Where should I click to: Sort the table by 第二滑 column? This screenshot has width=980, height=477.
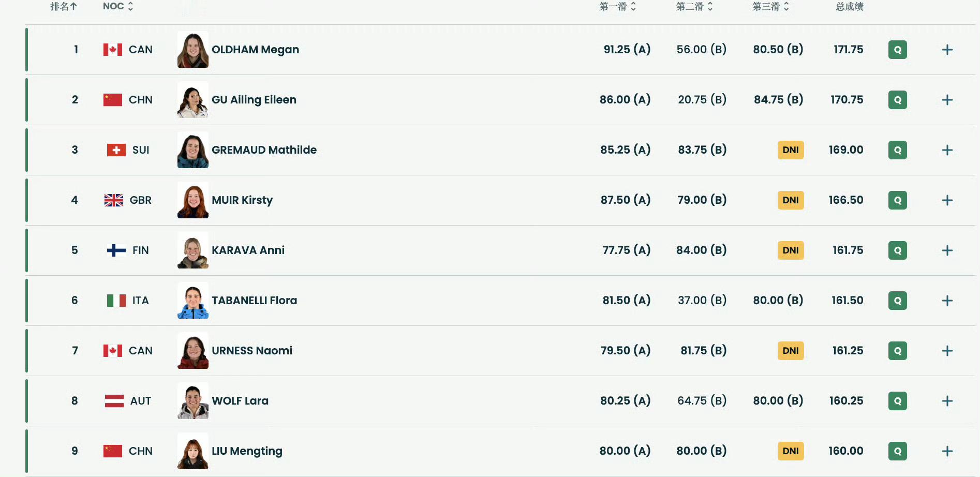pyautogui.click(x=694, y=7)
